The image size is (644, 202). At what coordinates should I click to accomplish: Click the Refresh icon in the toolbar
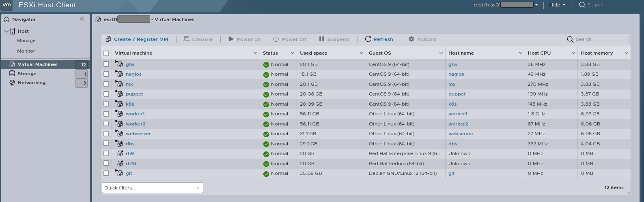click(368, 39)
